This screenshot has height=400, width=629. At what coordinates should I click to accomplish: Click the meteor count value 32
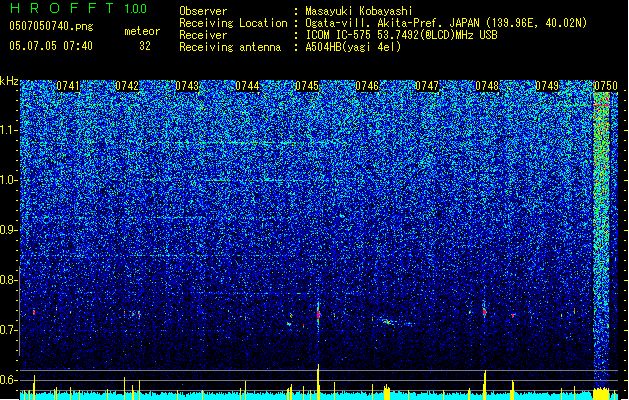[x=145, y=46]
